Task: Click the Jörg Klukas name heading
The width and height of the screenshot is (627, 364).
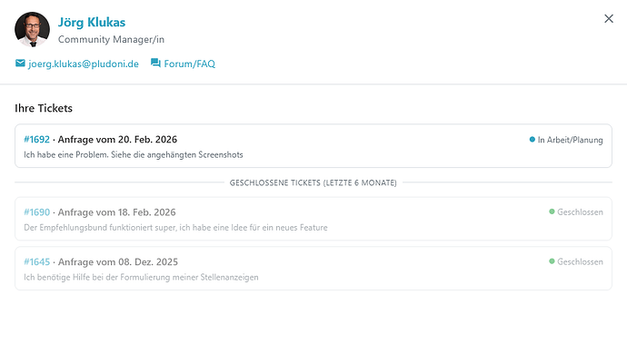Action: pos(92,22)
